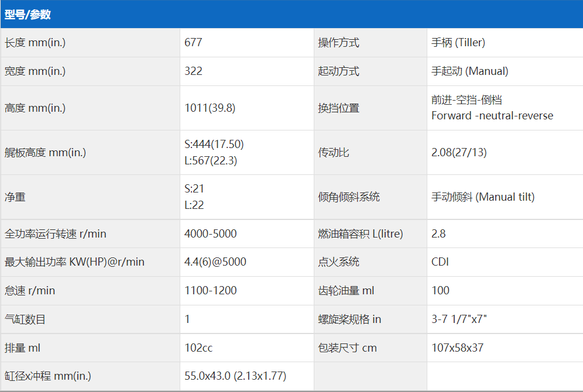Select the 倾角倾斜系统 label
Screen dimensions: 583x392
point(349,197)
